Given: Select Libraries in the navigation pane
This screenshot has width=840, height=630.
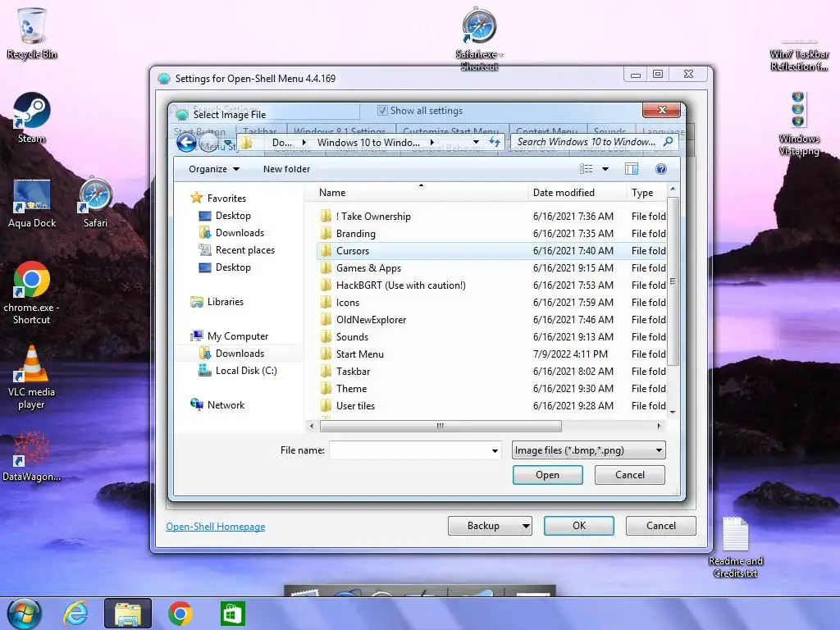Looking at the screenshot, I should pyautogui.click(x=217, y=302).
